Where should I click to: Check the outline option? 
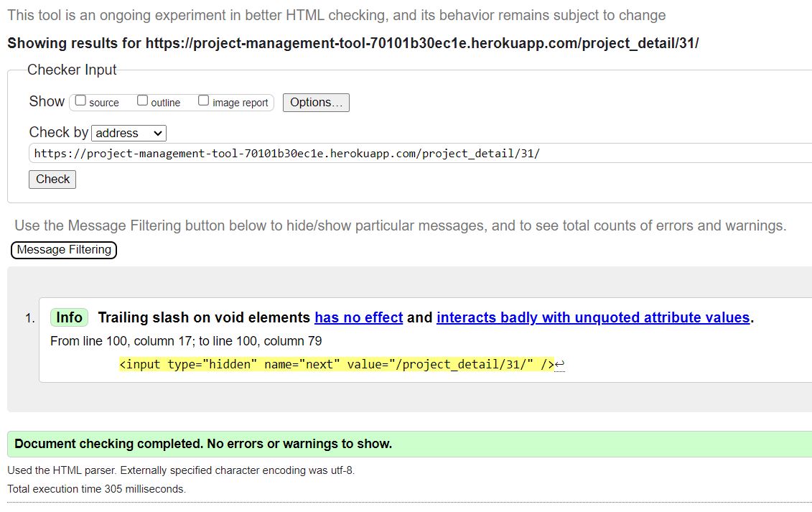click(141, 99)
